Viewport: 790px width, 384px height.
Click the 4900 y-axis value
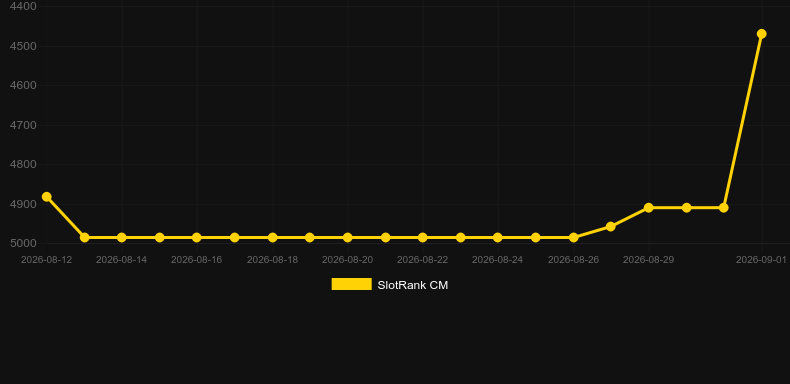point(23,204)
